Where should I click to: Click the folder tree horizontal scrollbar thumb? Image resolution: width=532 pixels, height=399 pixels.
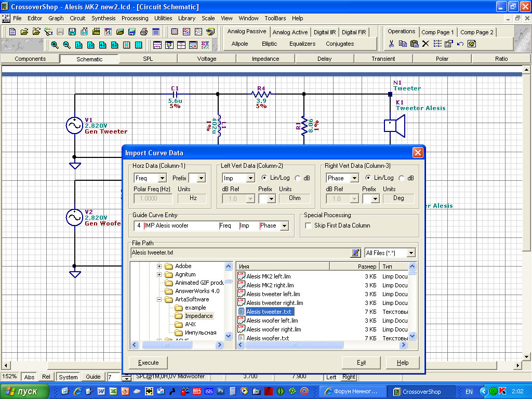coord(167,345)
